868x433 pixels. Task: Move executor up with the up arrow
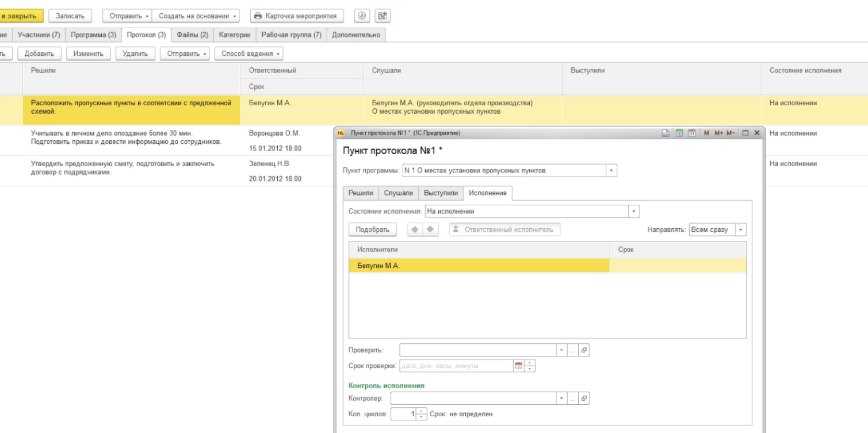[415, 229]
